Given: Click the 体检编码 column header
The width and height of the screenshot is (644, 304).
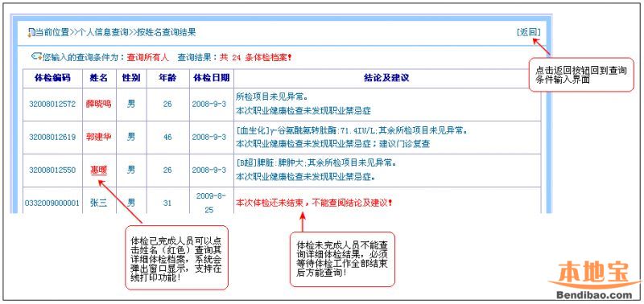Looking at the screenshot, I should coord(52,78).
